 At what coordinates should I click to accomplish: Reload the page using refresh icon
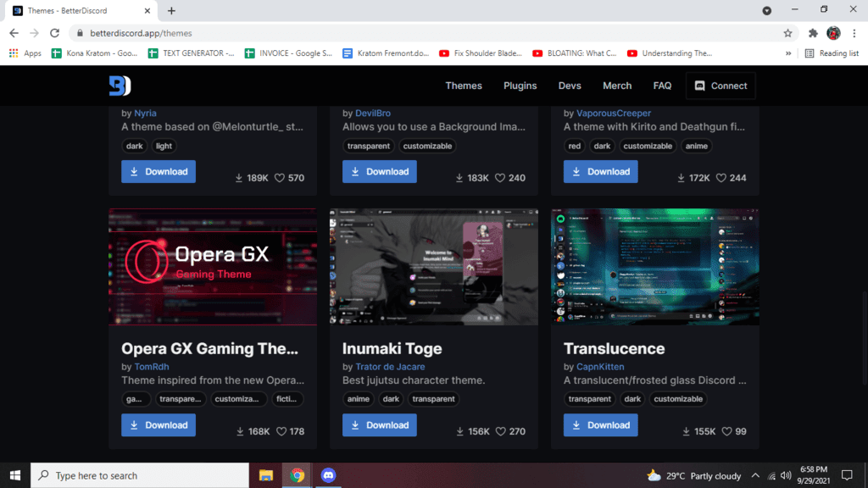(x=55, y=33)
